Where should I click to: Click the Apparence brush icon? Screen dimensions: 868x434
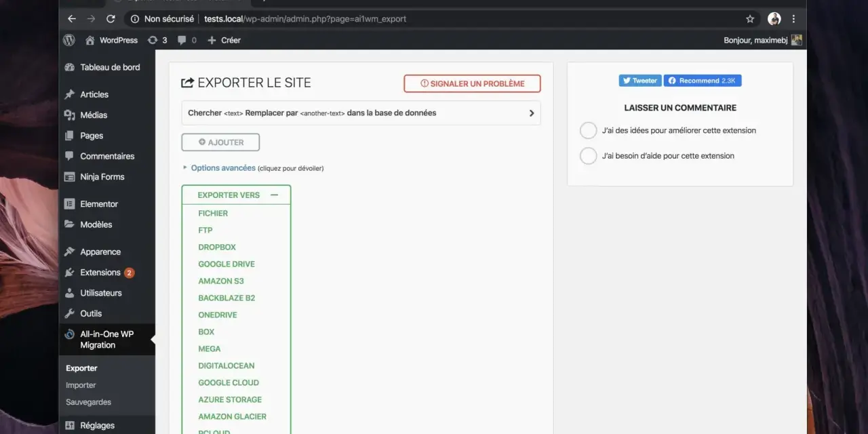69,252
